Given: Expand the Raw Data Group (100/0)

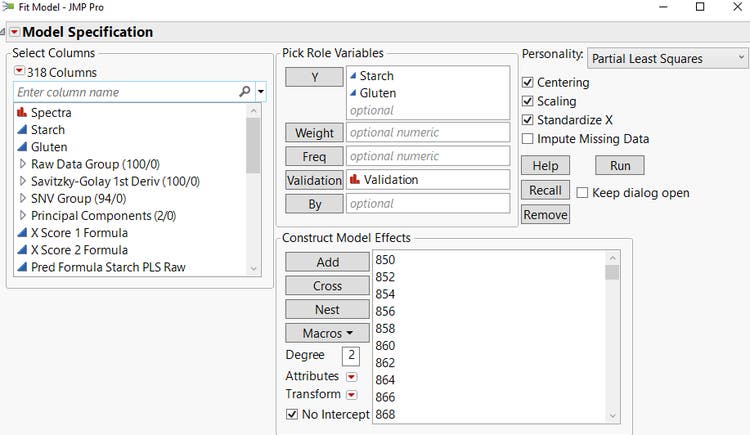Looking at the screenshot, I should pos(24,164).
